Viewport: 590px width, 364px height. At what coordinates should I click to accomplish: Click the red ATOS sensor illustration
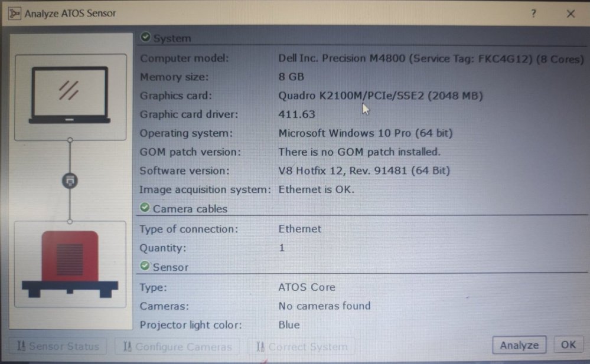click(x=70, y=264)
